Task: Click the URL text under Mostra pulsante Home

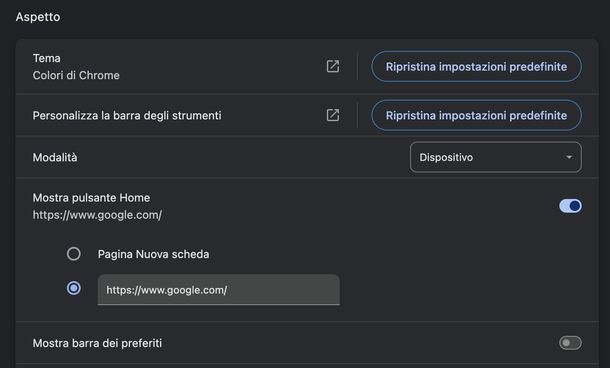Action: [97, 215]
